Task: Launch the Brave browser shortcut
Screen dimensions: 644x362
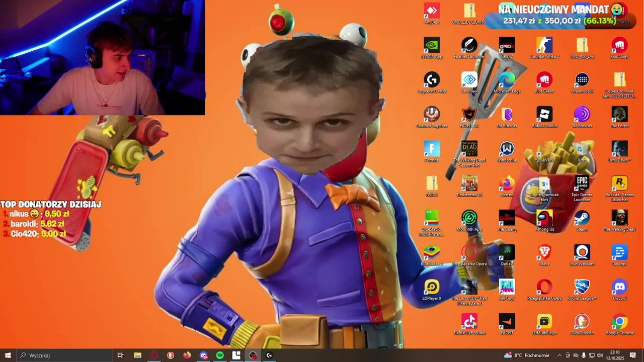Action: pyautogui.click(x=544, y=255)
